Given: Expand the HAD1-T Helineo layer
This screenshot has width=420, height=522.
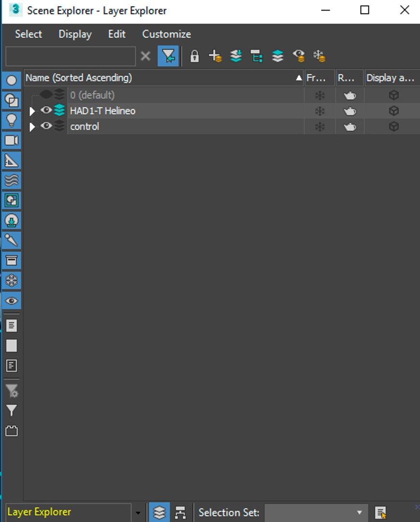Looking at the screenshot, I should [x=32, y=111].
